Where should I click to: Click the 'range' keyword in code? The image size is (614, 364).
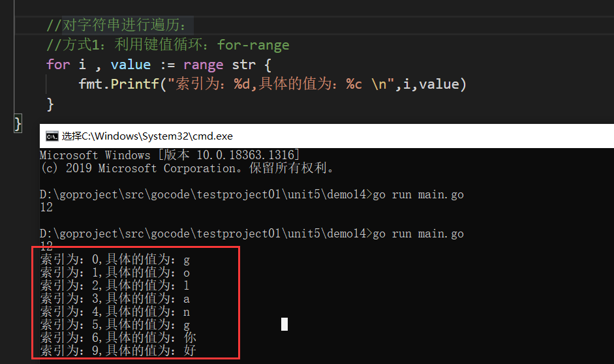[x=203, y=65]
